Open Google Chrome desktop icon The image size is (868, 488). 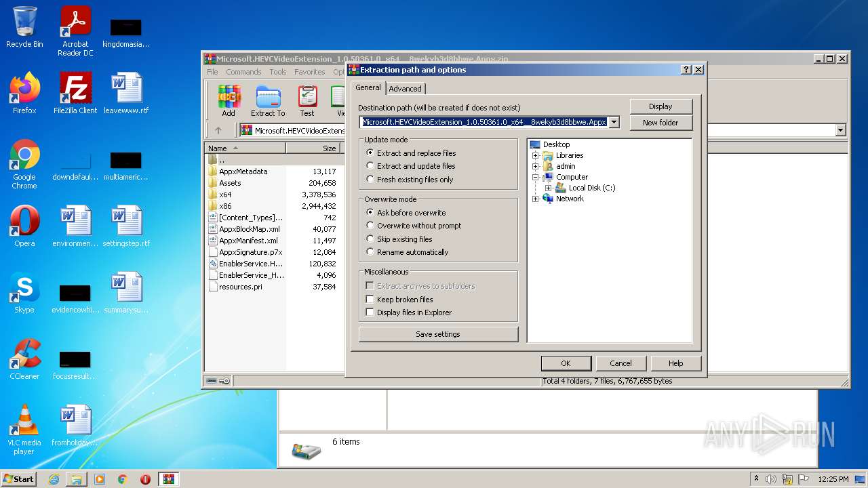tap(24, 165)
